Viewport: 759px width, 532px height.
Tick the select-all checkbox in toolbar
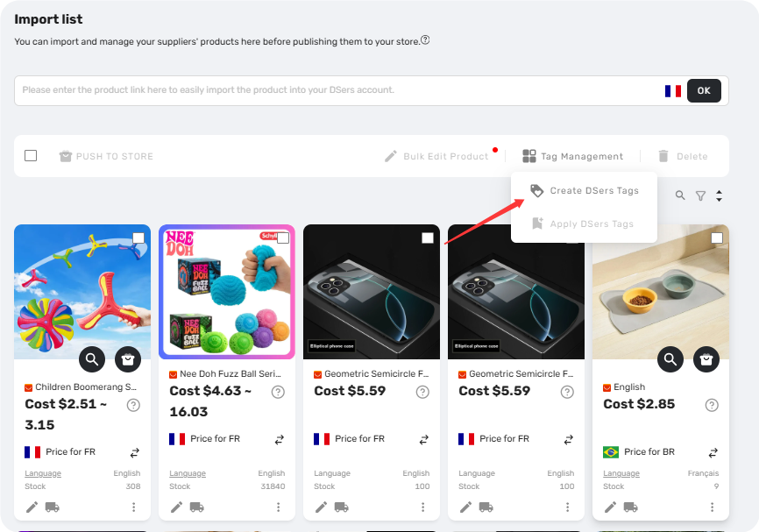click(31, 156)
